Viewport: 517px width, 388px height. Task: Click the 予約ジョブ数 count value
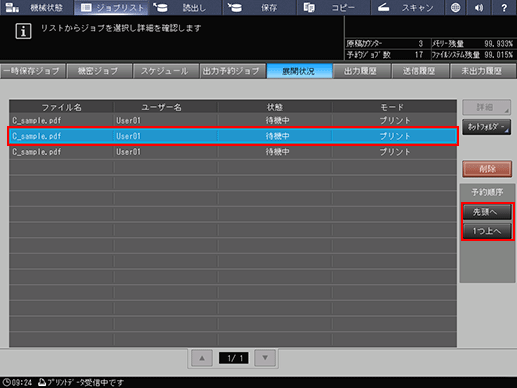(419, 55)
